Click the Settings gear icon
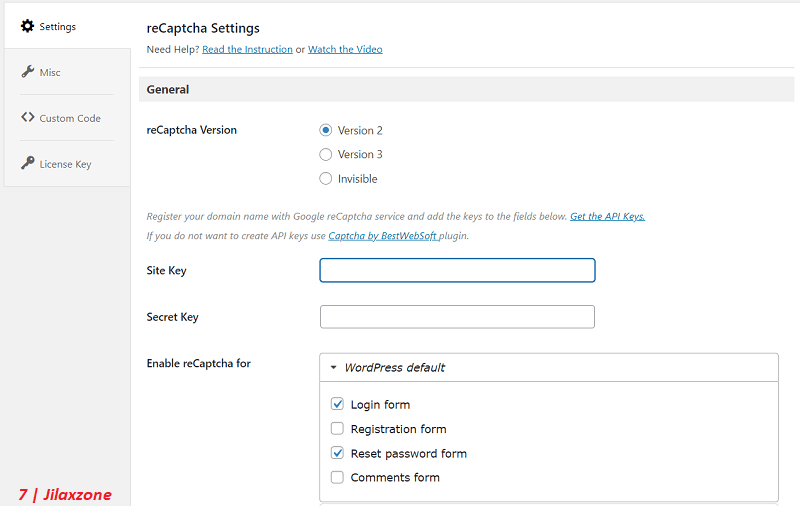Image resolution: width=800 pixels, height=506 pixels. (x=28, y=26)
